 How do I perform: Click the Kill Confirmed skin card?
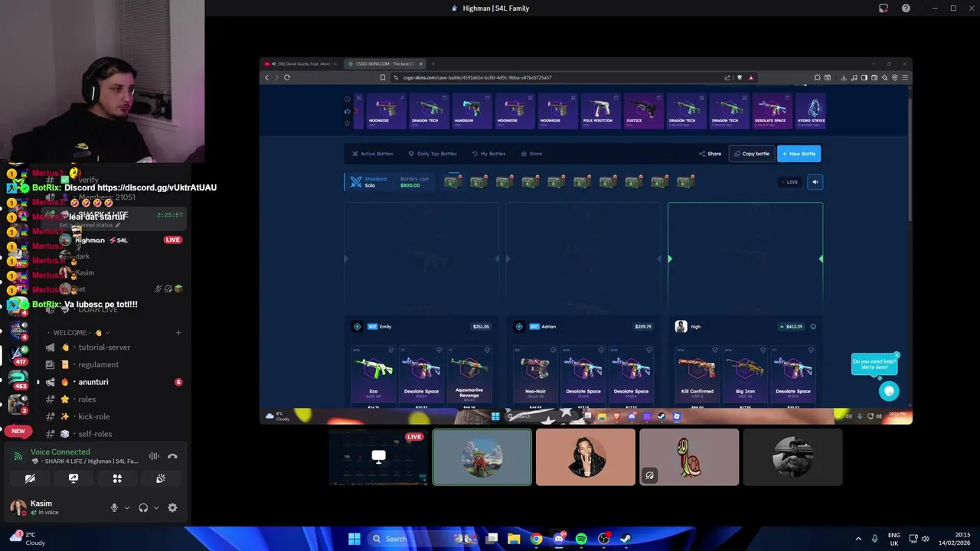click(x=697, y=375)
